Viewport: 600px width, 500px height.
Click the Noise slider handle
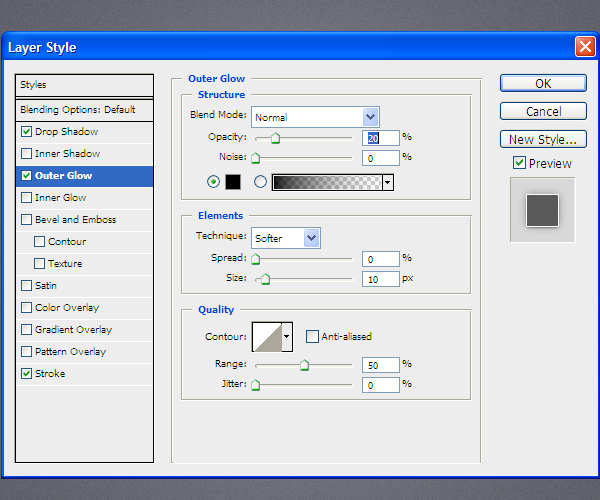[256, 158]
